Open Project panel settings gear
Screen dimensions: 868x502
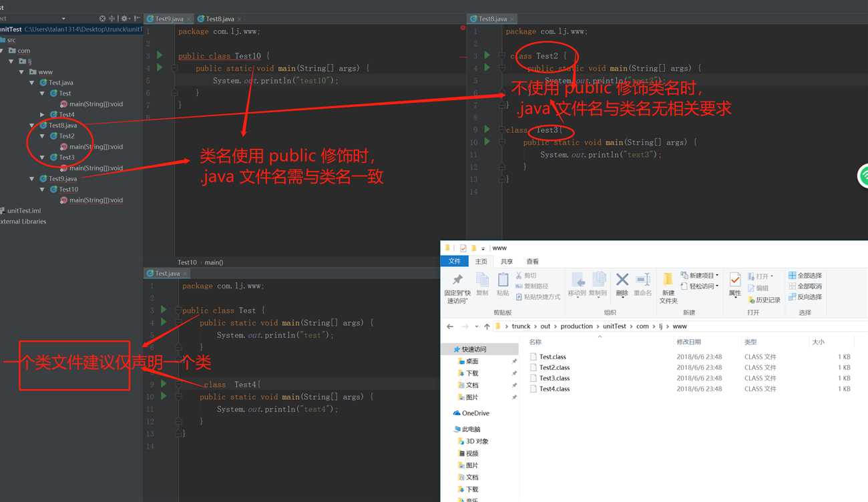[x=124, y=19]
